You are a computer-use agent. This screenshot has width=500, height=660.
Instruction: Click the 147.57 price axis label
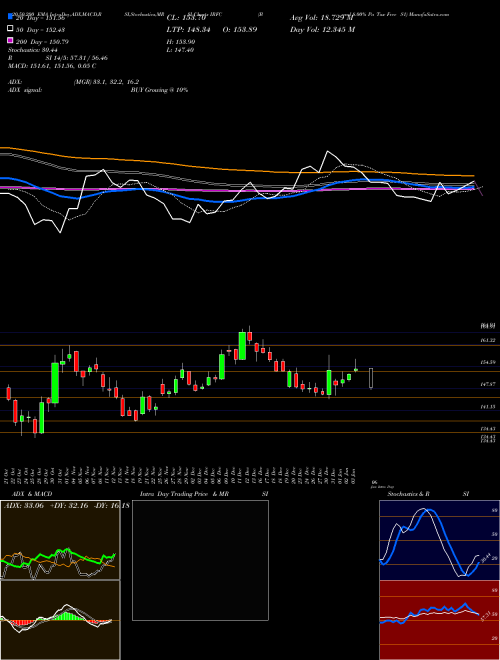488,384
